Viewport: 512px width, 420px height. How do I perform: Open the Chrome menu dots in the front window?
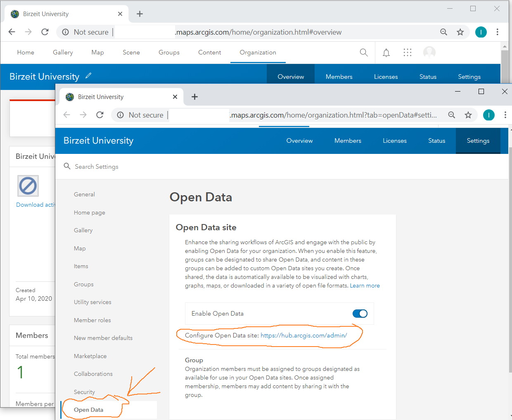click(x=505, y=115)
